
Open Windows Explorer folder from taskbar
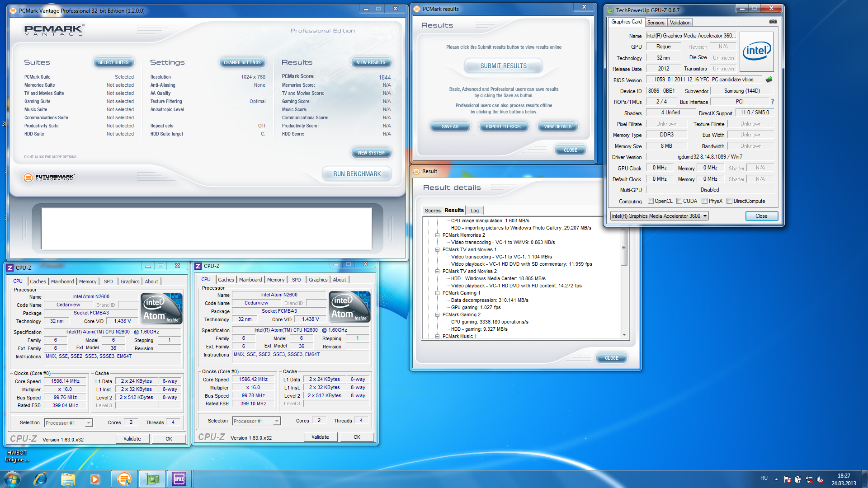pos(68,479)
